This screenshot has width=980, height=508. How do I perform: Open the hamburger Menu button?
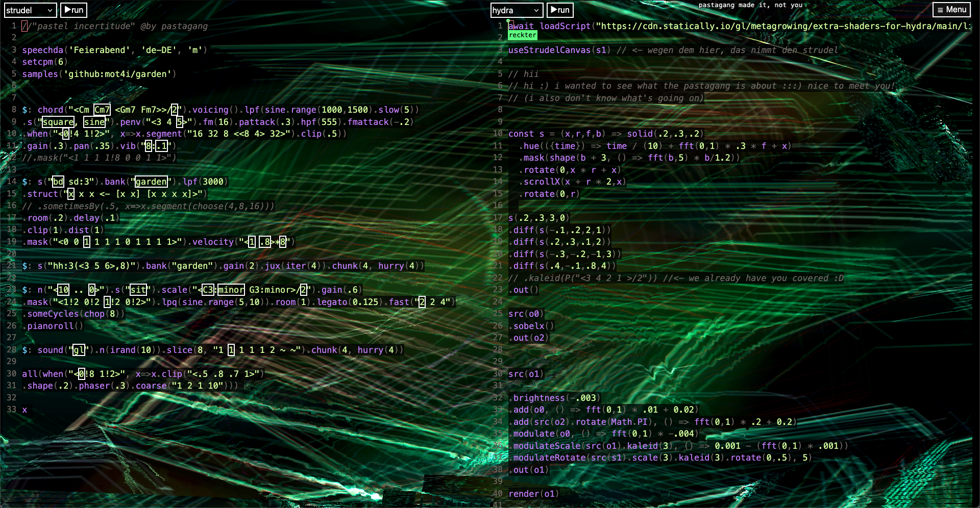pos(951,10)
